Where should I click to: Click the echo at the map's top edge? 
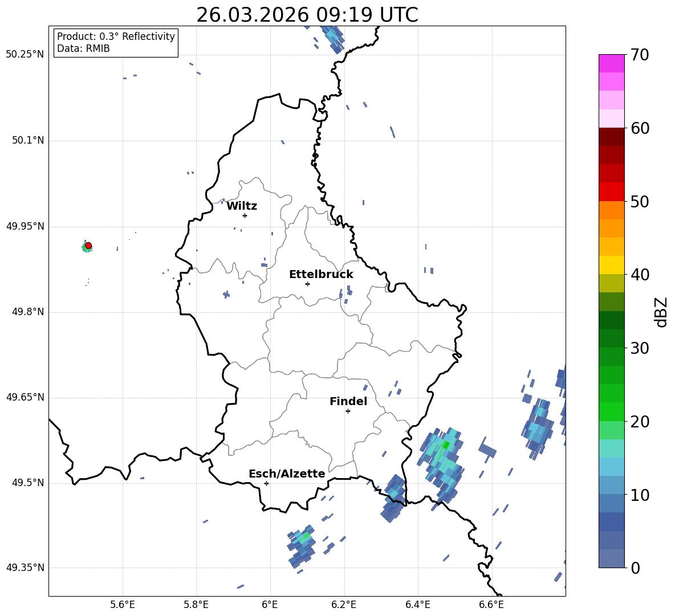[333, 39]
